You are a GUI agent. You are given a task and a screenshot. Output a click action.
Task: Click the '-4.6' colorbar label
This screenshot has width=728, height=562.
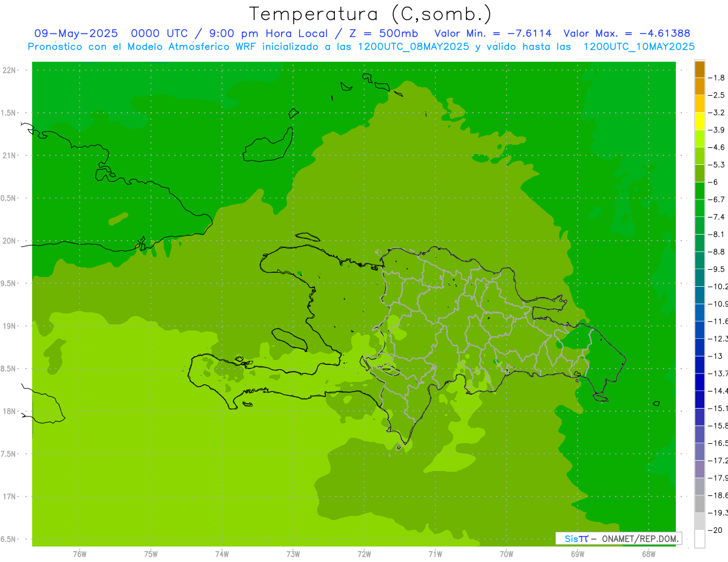click(x=716, y=147)
